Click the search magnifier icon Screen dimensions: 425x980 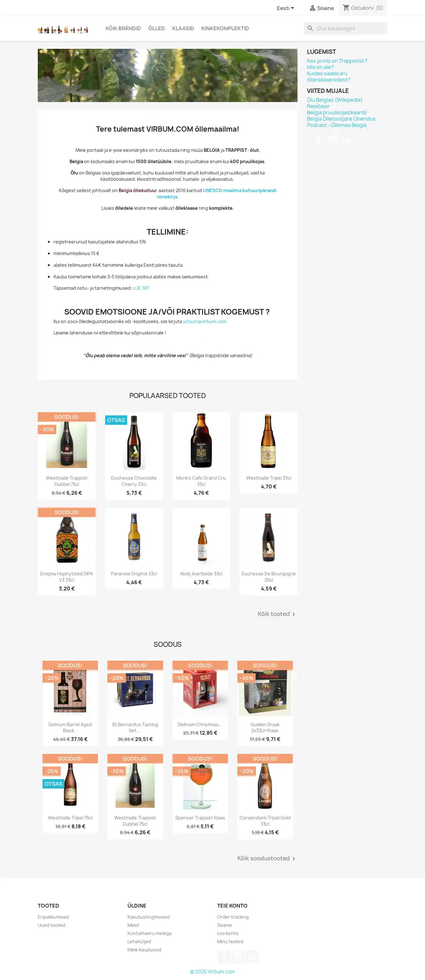click(x=310, y=29)
